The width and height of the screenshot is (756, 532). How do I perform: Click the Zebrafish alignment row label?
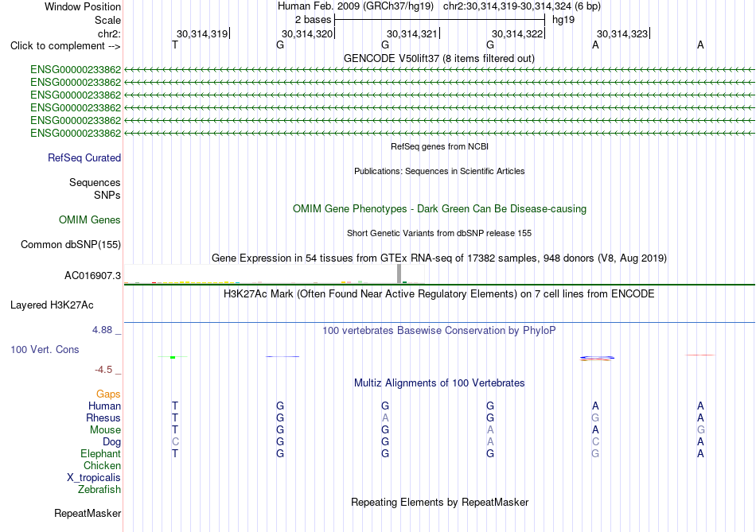click(99, 489)
